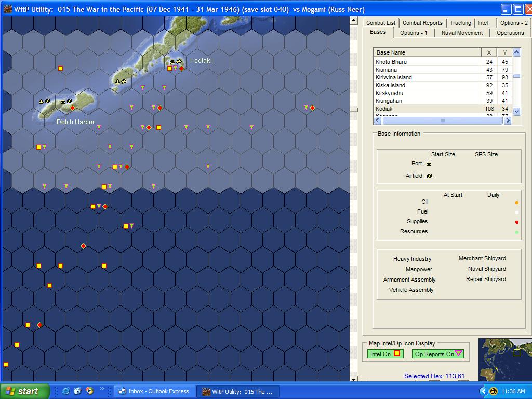The width and height of the screenshot is (532, 399).
Task: Open the Windows start menu
Action: (x=24, y=391)
